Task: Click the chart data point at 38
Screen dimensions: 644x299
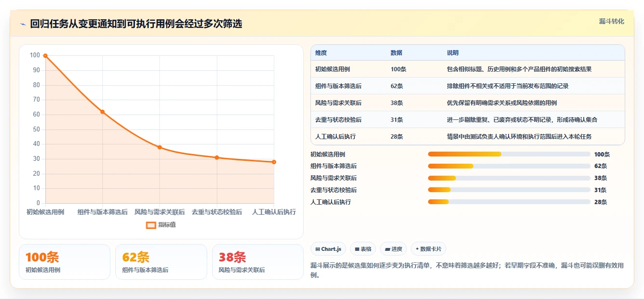Action: point(160,147)
